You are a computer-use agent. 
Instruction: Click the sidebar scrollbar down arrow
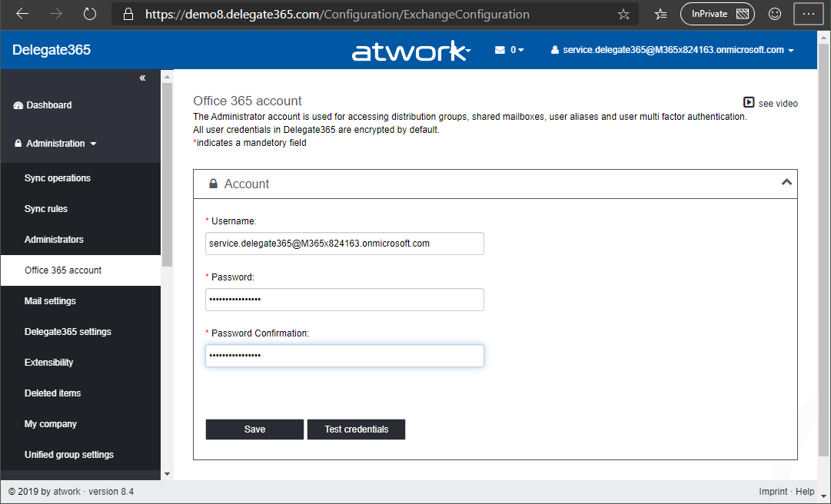pos(167,474)
